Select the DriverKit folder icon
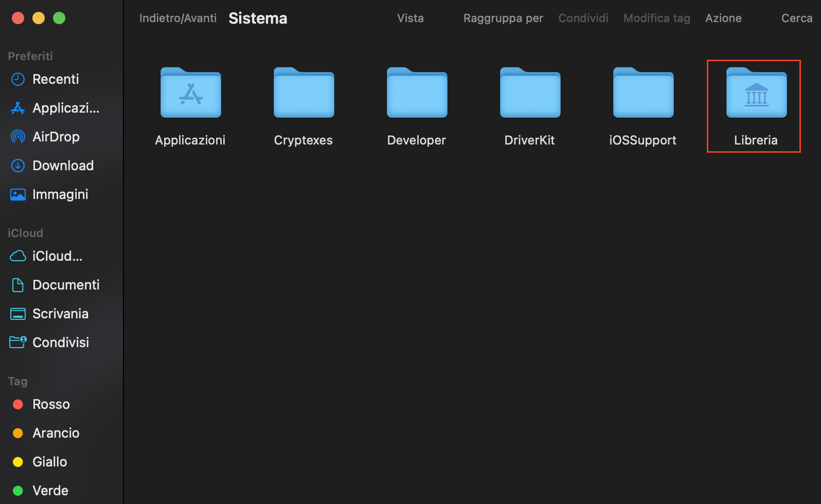The image size is (821, 504). pyautogui.click(x=530, y=94)
